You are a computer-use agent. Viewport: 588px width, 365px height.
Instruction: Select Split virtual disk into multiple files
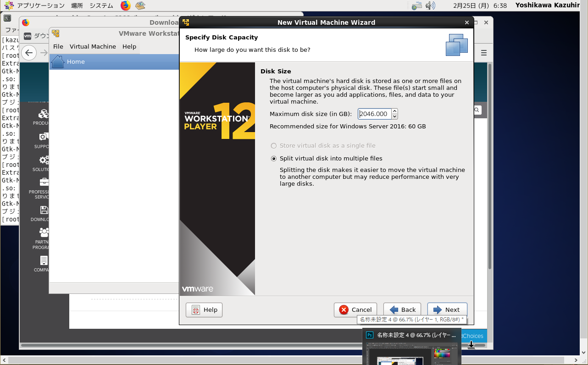[274, 159]
